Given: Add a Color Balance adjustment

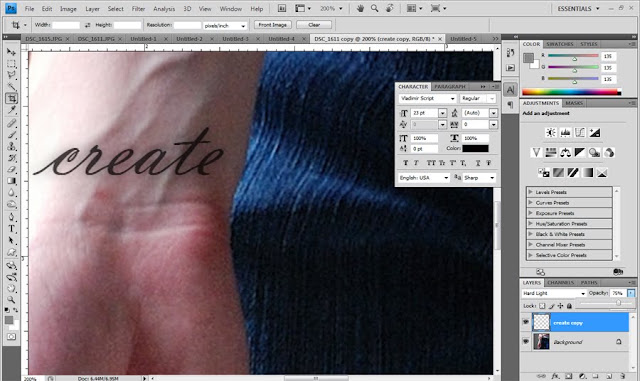Looking at the screenshot, I should click(x=565, y=153).
